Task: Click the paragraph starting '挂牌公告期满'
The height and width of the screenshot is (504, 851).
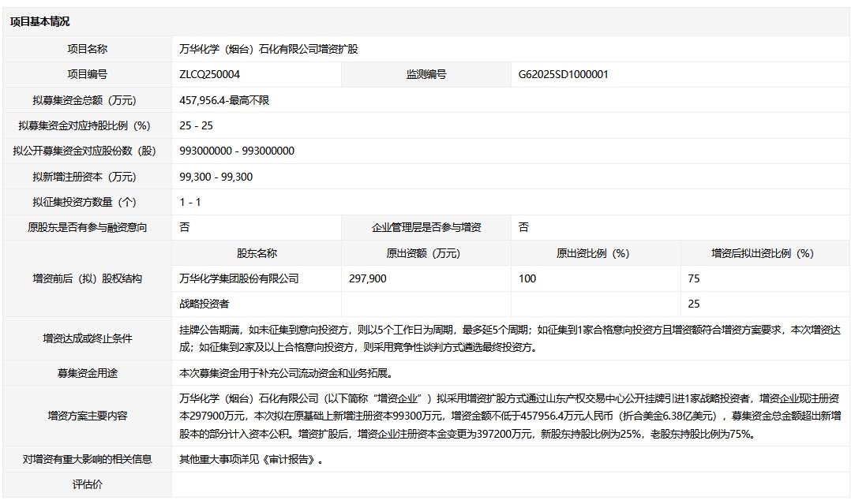Action: pos(510,338)
